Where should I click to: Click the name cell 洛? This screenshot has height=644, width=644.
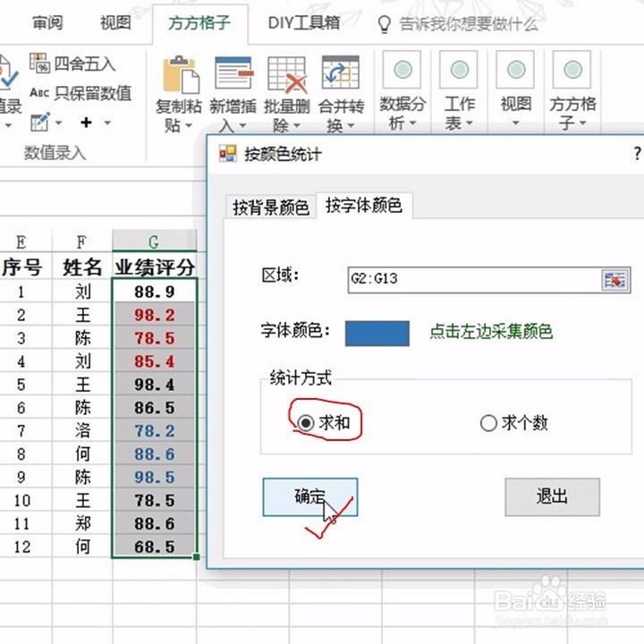[x=82, y=430]
